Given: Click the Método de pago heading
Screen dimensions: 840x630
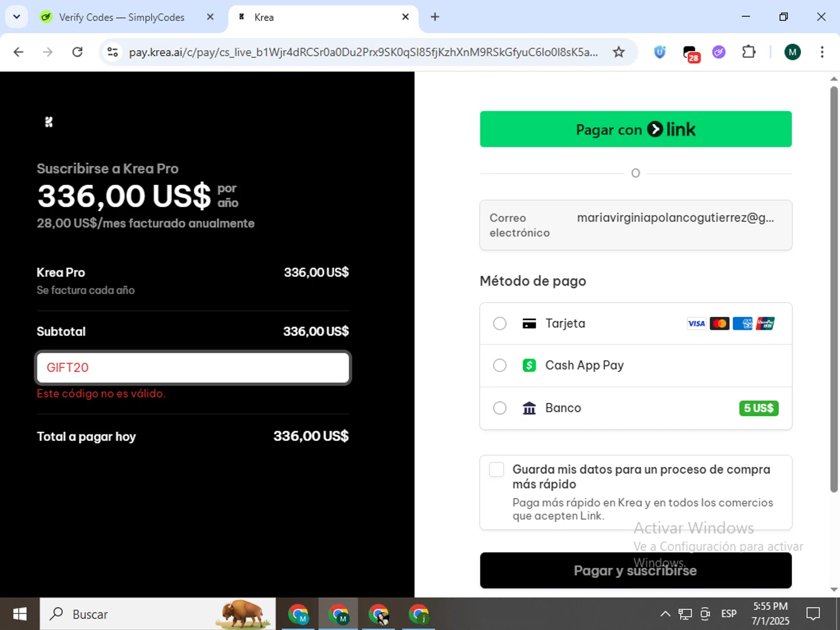Looking at the screenshot, I should pyautogui.click(x=533, y=281).
